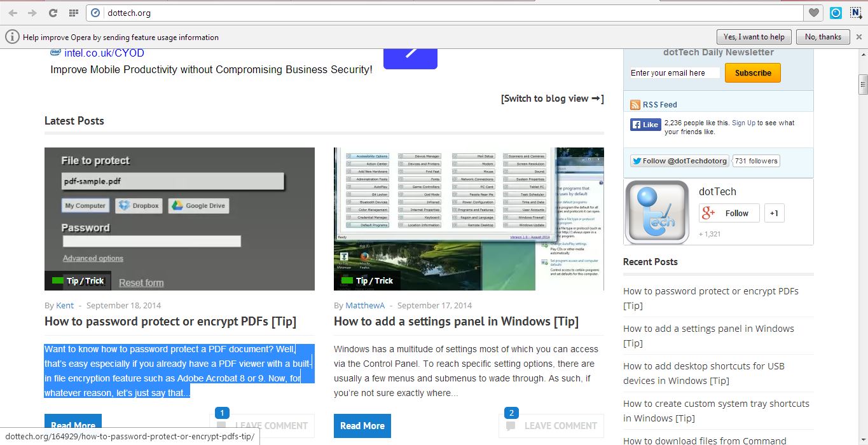
Task: Reload the current page
Action: 53,12
